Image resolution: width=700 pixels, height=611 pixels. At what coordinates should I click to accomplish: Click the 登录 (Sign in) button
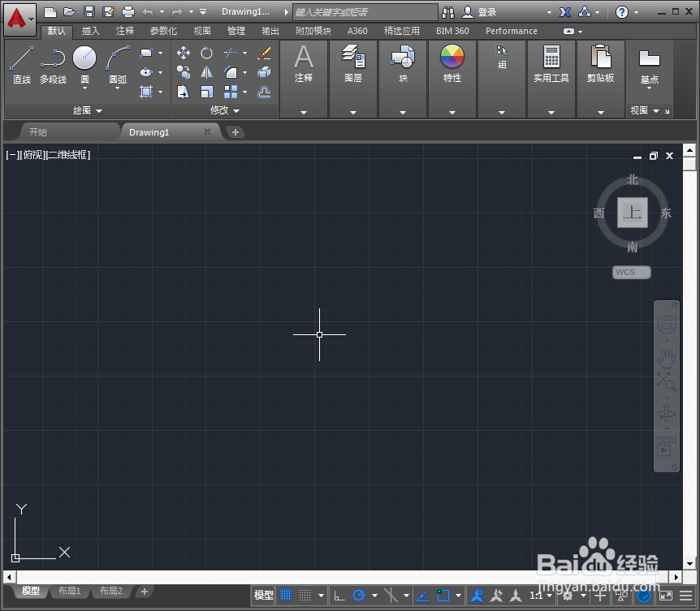coord(479,12)
